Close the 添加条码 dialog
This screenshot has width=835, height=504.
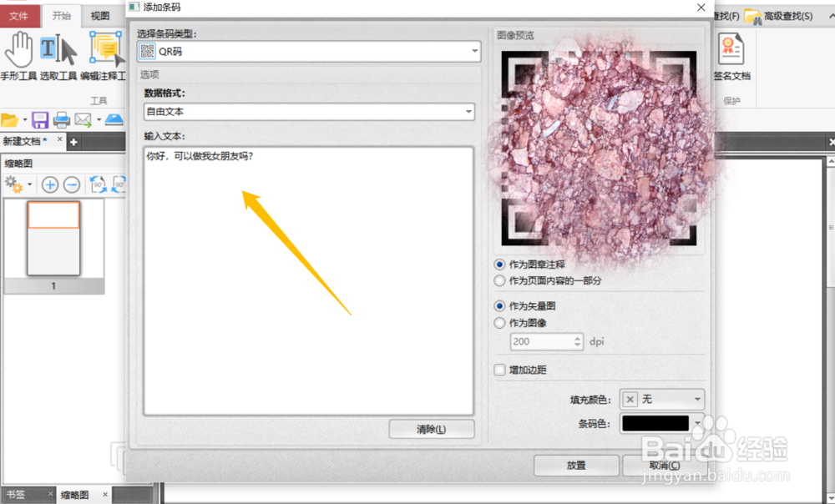701,8
